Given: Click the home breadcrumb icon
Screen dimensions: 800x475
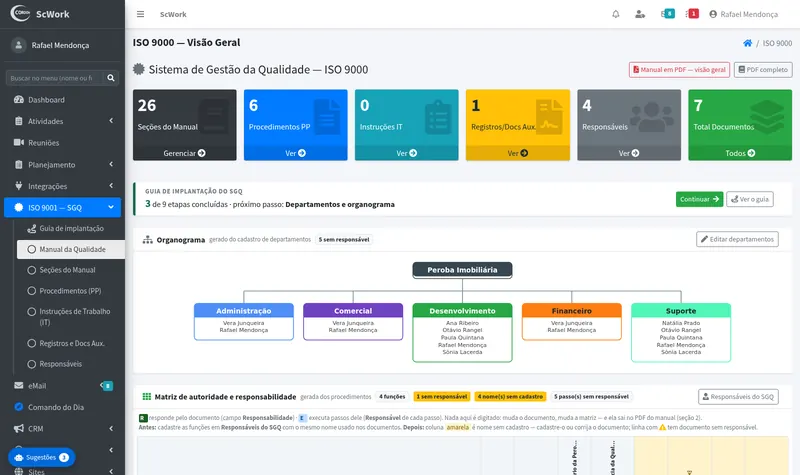Looking at the screenshot, I should click(747, 43).
